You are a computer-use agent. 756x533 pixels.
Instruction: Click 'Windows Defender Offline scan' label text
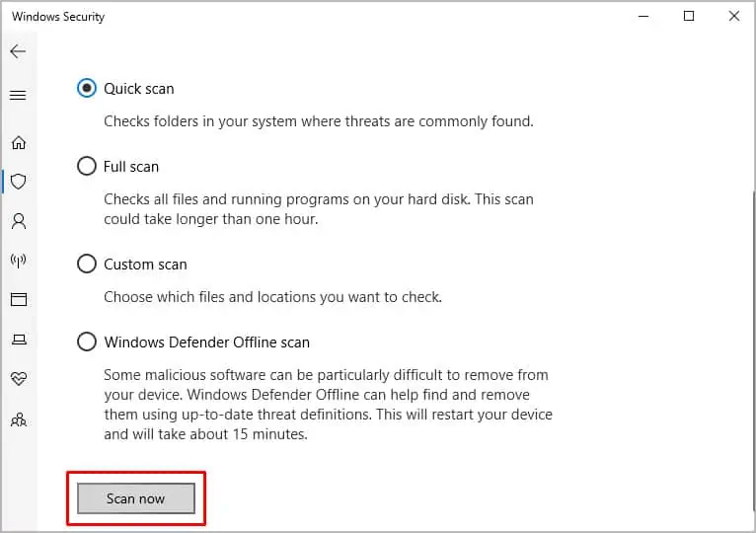207,343
